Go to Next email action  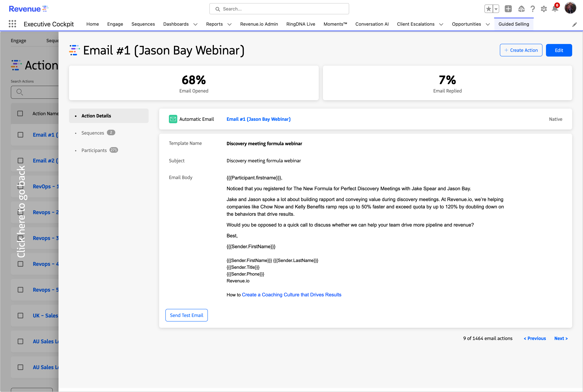(561, 338)
